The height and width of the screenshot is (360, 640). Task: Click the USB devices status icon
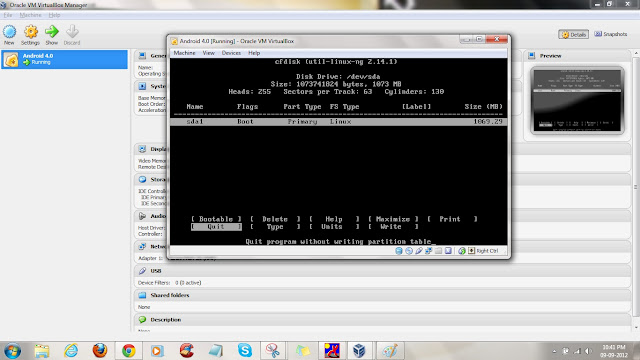point(419,251)
